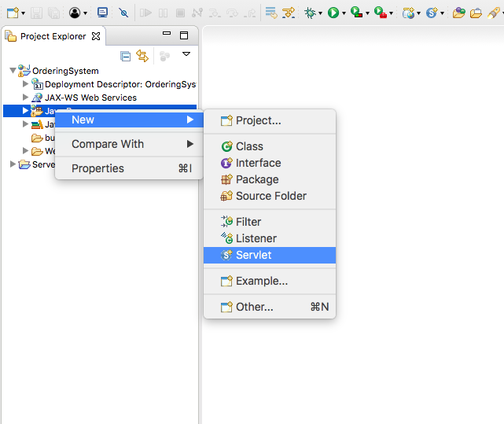
Task: Open Project Explorer View Menu triangle
Action: click(186, 53)
